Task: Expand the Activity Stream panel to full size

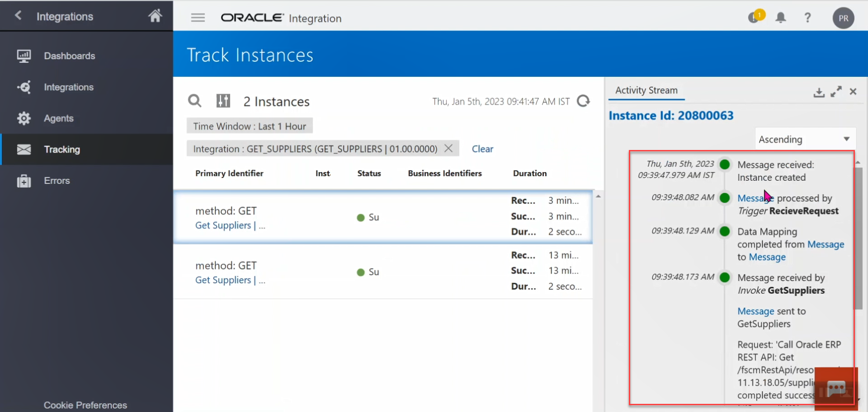Action: pos(836,91)
